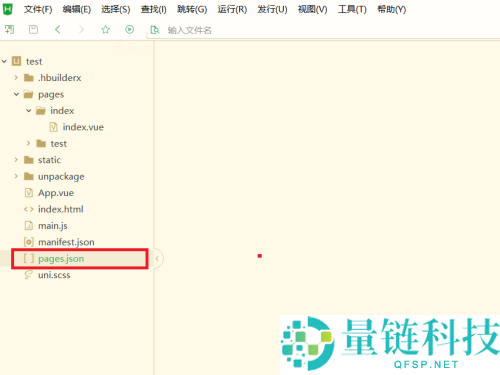This screenshot has height=375, width=500.
Task: Open the 工具(T) menu
Action: click(x=352, y=9)
